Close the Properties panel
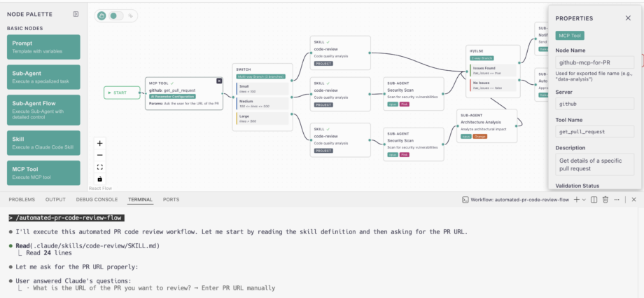The width and height of the screenshot is (644, 298). tap(627, 18)
